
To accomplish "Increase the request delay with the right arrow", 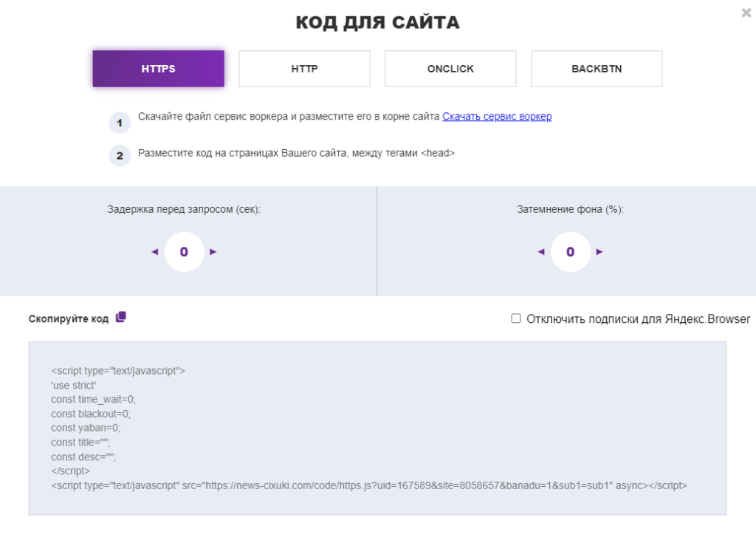I will [213, 252].
